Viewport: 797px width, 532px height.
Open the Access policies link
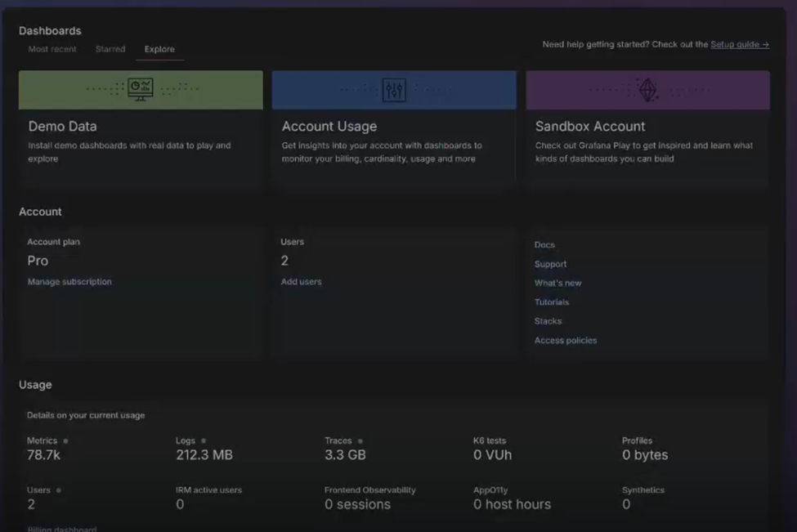(566, 340)
